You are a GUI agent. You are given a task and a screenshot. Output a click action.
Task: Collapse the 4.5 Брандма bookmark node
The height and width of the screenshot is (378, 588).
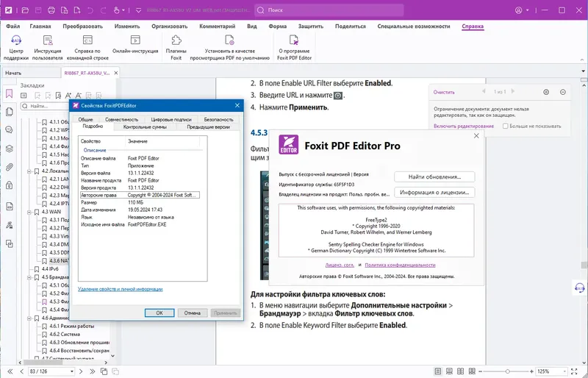pyautogui.click(x=29, y=277)
